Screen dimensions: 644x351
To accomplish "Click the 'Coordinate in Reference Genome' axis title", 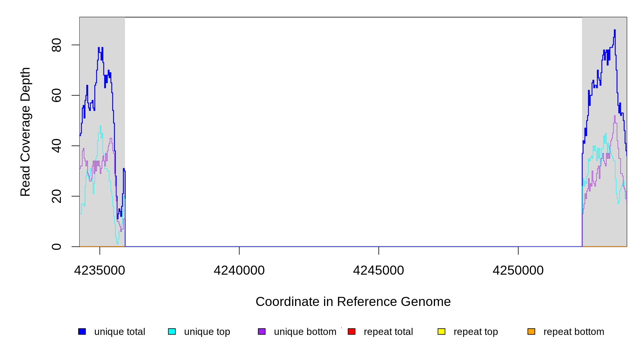I will [353, 302].
